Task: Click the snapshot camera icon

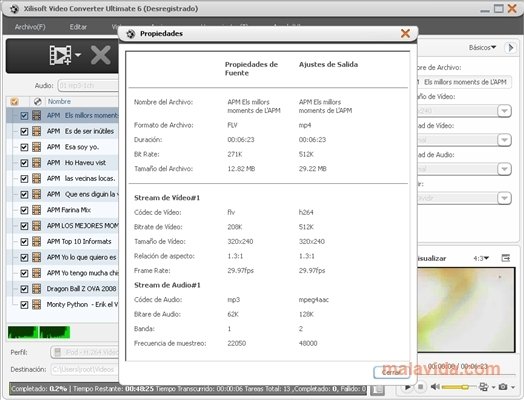Action: pos(503,387)
